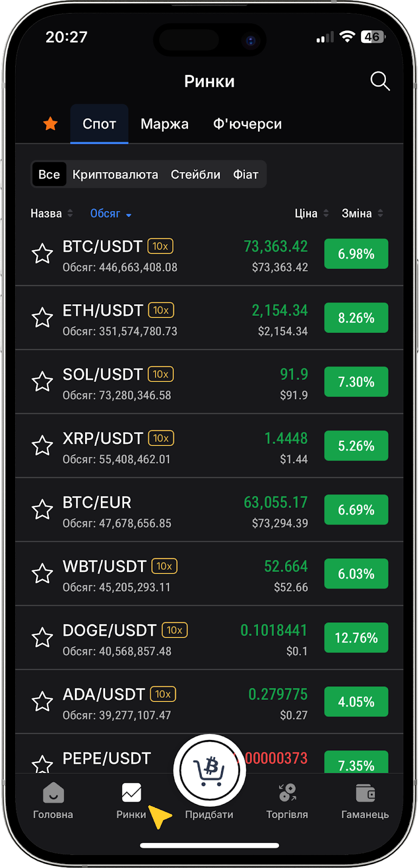
Task: Switch to the Маржа tab
Action: pyautogui.click(x=164, y=124)
